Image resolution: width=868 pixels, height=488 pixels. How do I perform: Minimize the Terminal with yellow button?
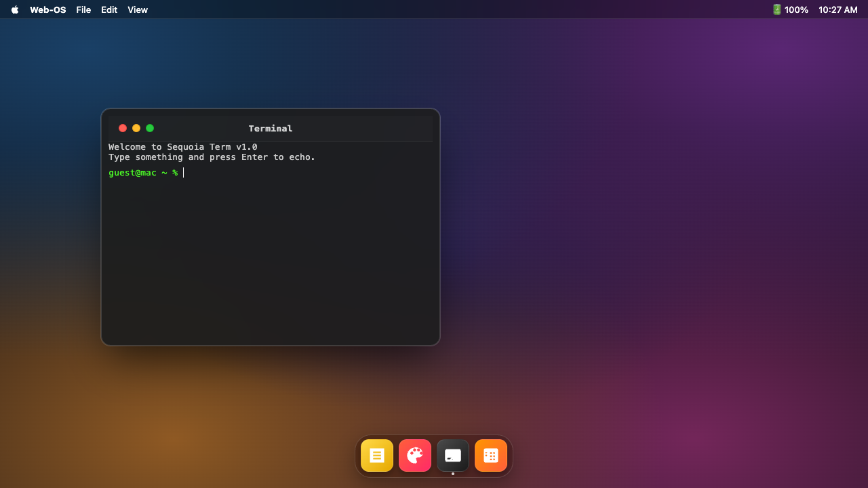tap(136, 128)
